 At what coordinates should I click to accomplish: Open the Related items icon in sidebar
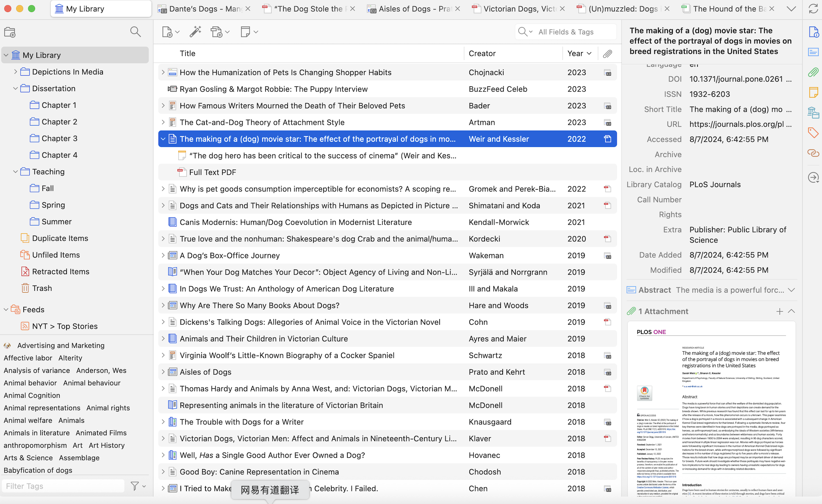[813, 153]
